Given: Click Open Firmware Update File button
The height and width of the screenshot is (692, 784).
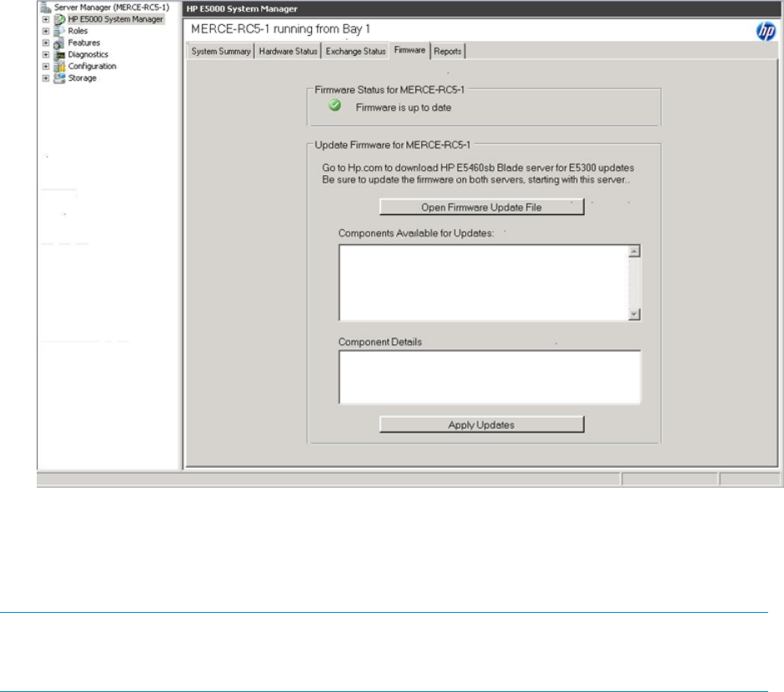Looking at the screenshot, I should (481, 208).
